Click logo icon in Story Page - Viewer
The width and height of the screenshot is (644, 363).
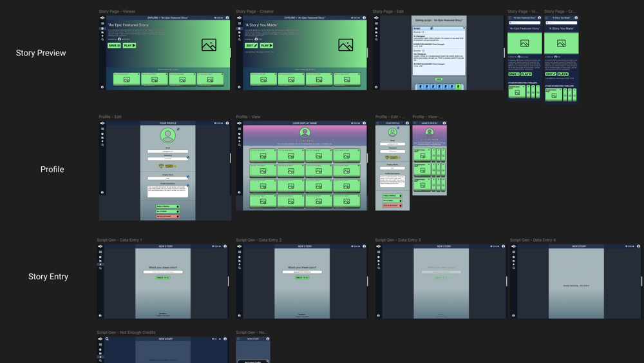click(102, 17)
